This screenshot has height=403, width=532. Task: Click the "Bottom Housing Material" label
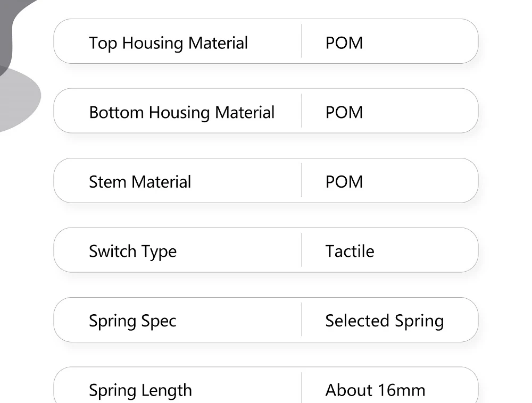tap(181, 113)
